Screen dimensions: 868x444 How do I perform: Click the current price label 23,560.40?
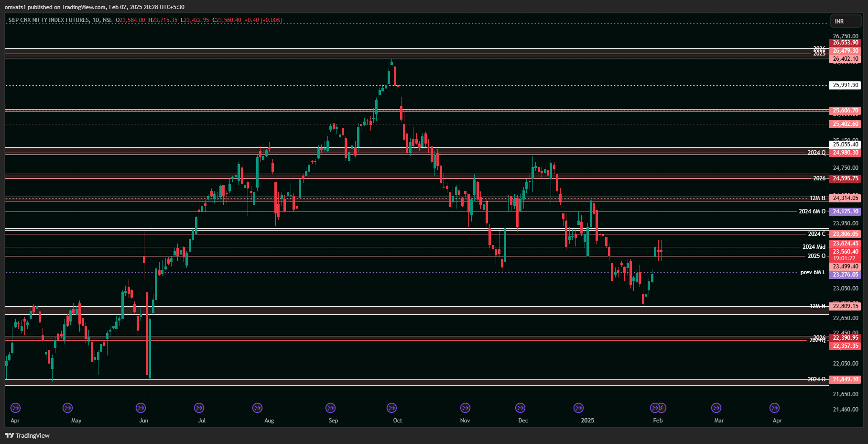845,252
